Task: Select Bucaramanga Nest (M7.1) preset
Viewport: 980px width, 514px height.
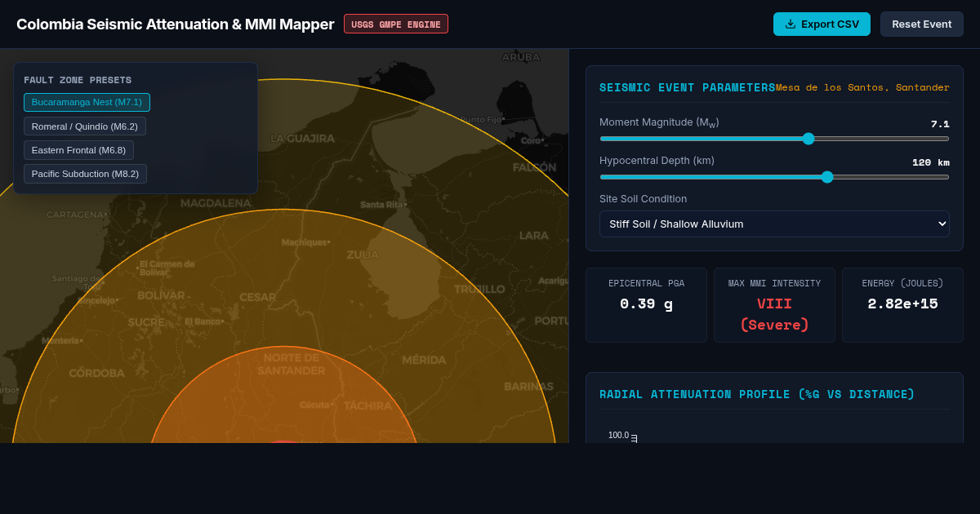Action: click(x=87, y=102)
